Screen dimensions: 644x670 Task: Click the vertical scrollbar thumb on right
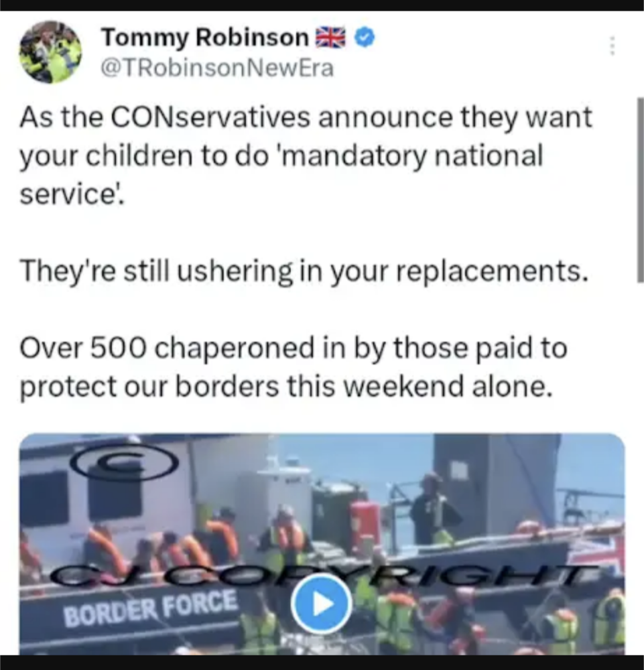pyautogui.click(x=640, y=190)
